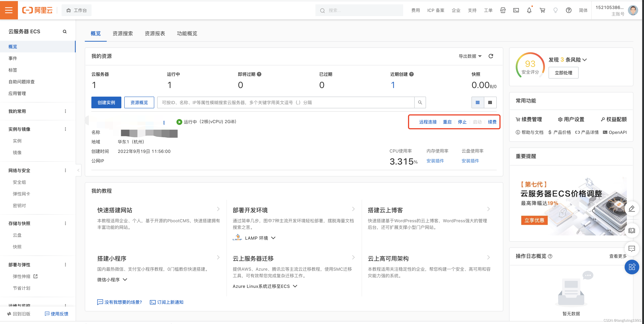
Task: Click the help icon beside 近期创建
Action: [412, 74]
